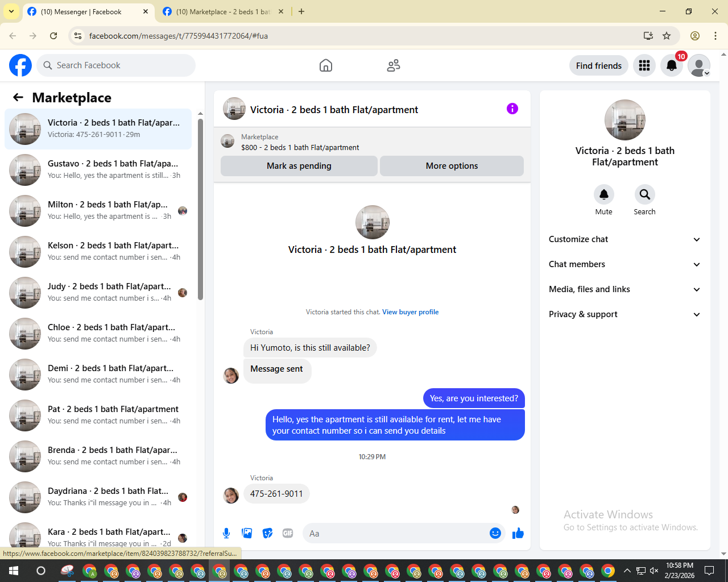Click the Search Facebook field

116,65
